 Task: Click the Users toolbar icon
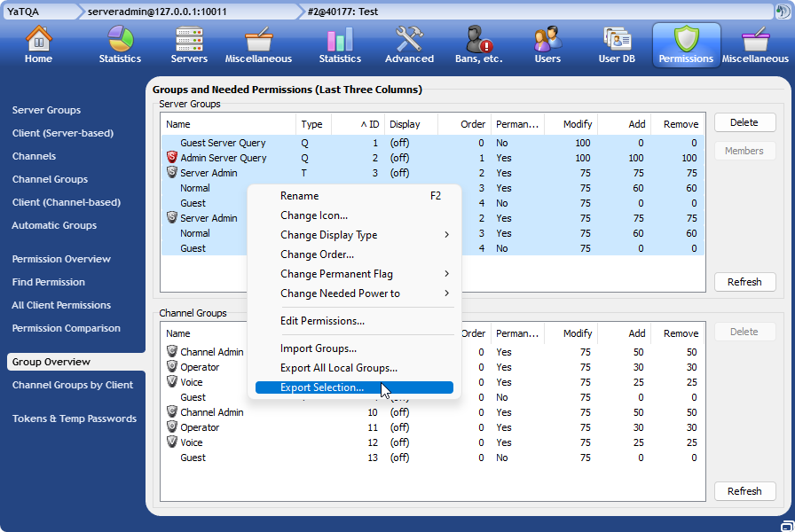pos(547,44)
